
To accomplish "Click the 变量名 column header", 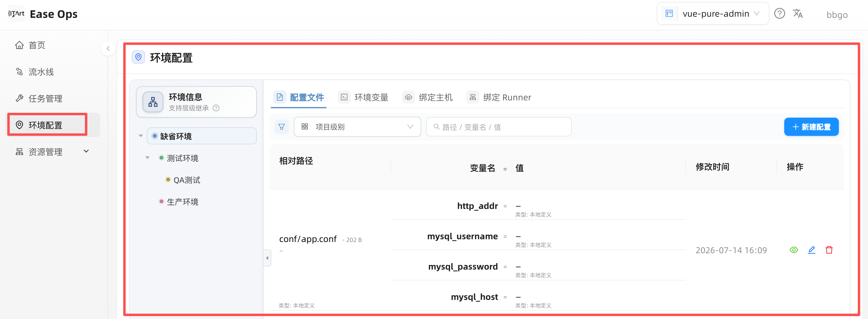I will [482, 168].
